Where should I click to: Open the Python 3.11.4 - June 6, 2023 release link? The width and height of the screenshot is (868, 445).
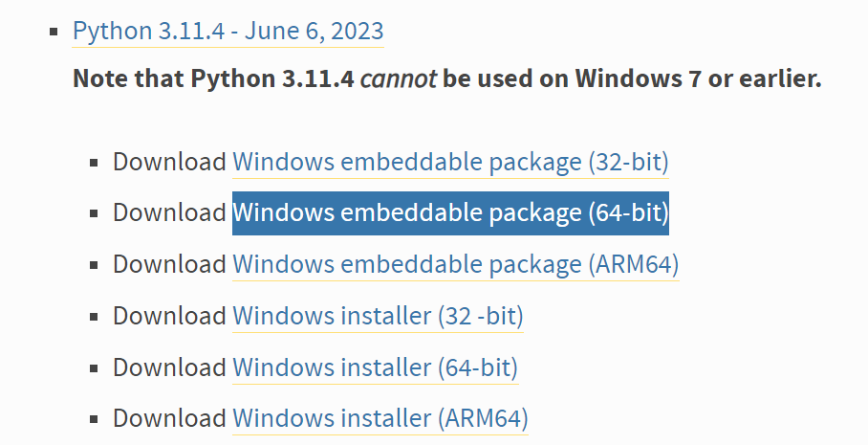[x=228, y=31]
